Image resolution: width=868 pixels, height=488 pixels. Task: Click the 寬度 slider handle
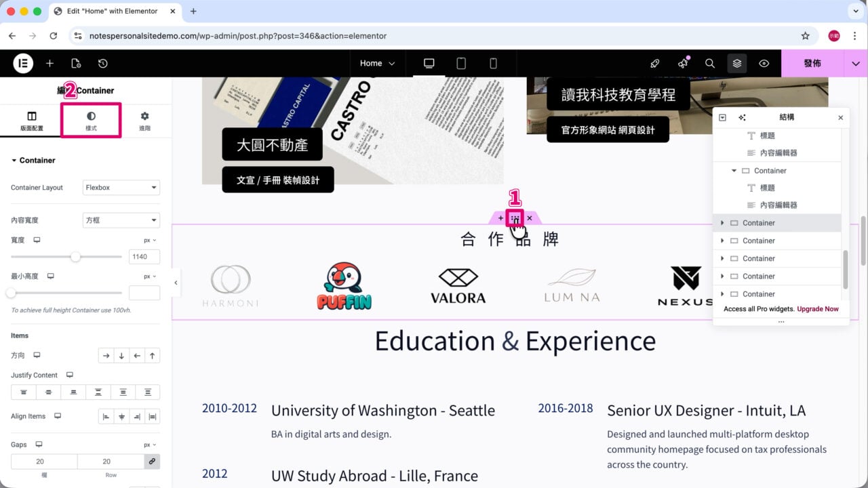(x=75, y=256)
